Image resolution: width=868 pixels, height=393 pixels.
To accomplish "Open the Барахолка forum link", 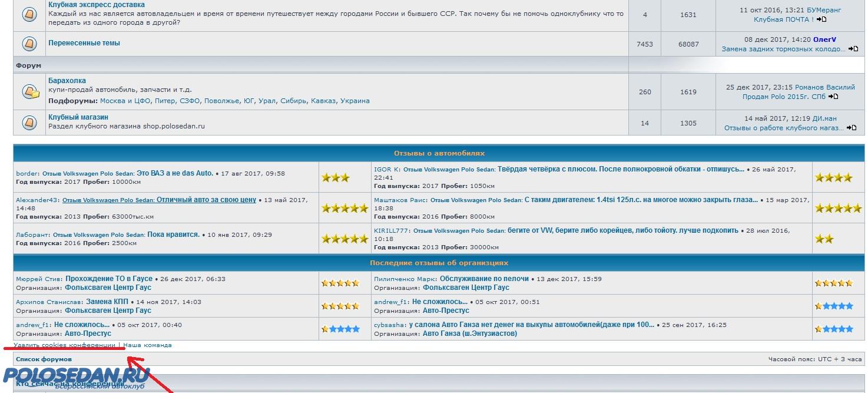I will [x=67, y=81].
